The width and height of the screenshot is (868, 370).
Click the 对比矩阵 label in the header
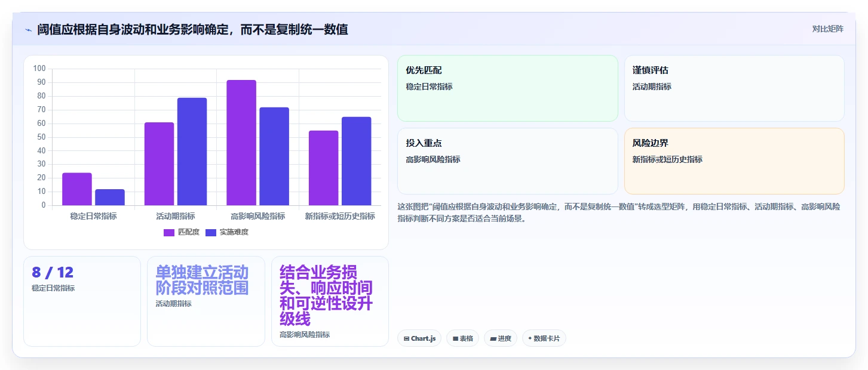pos(827,29)
